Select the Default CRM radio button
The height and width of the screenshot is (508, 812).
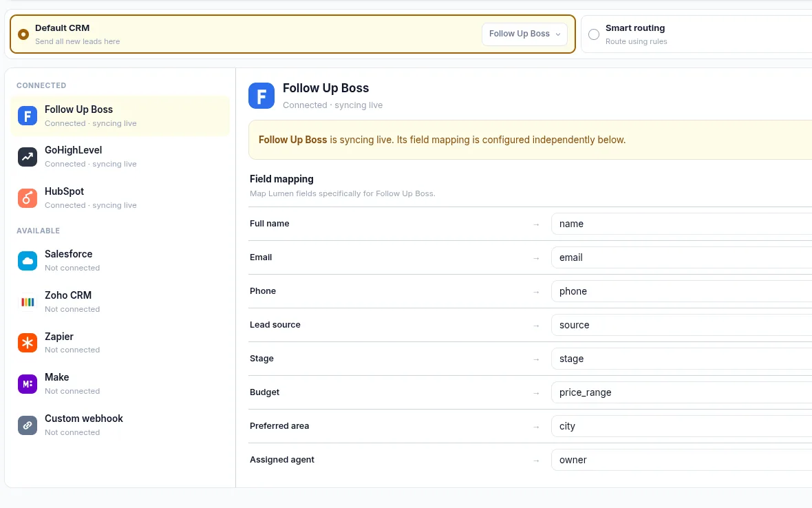tap(23, 34)
